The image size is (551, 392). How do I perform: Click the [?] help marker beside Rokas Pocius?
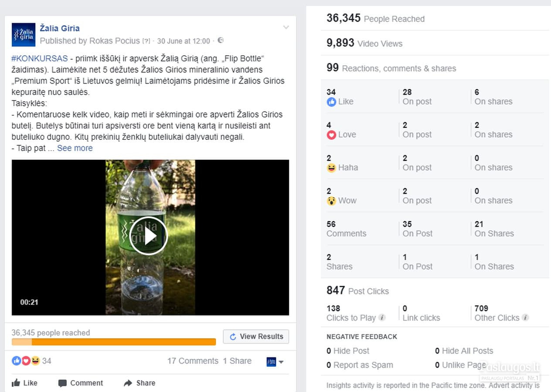146,41
